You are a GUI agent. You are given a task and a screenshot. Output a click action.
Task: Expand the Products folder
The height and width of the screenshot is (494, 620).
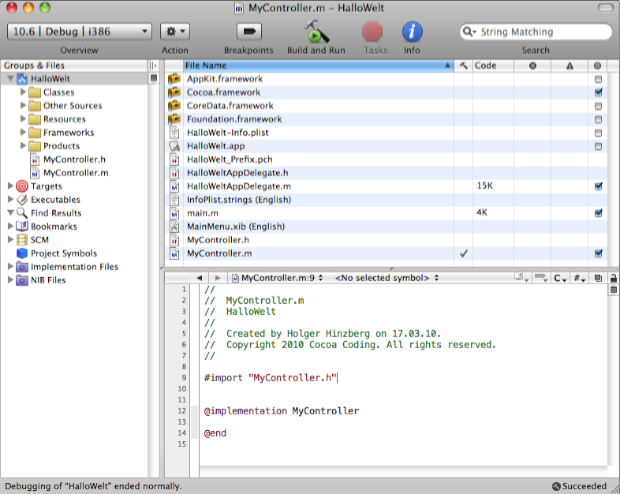(23, 146)
